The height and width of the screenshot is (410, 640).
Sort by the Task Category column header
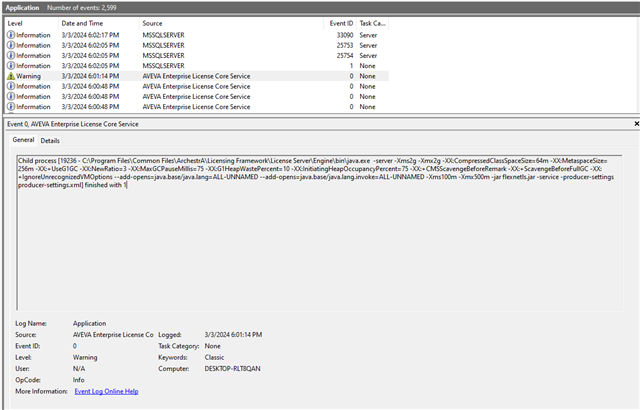click(372, 23)
